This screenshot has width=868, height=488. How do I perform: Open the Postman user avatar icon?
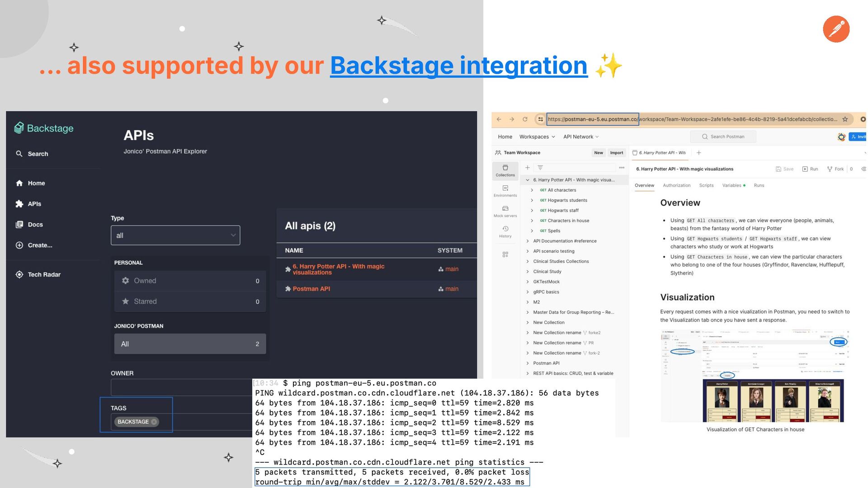click(x=841, y=137)
